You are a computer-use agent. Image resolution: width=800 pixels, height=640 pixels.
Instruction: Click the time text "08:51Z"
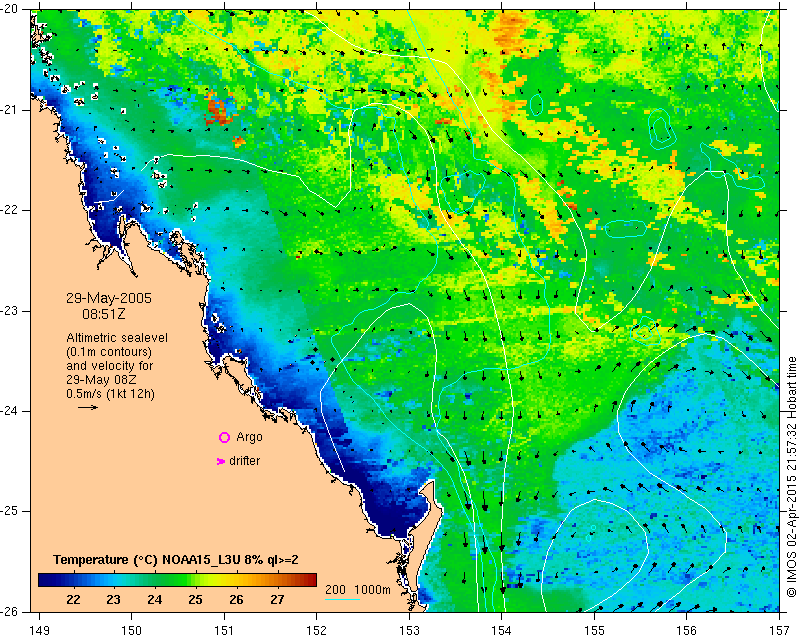pyautogui.click(x=104, y=314)
